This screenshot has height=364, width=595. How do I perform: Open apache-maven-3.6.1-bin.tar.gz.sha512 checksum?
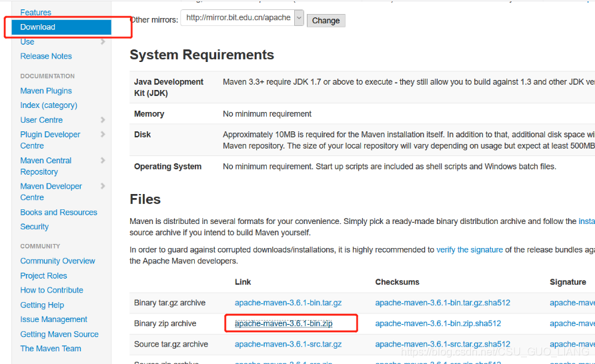[x=442, y=303]
